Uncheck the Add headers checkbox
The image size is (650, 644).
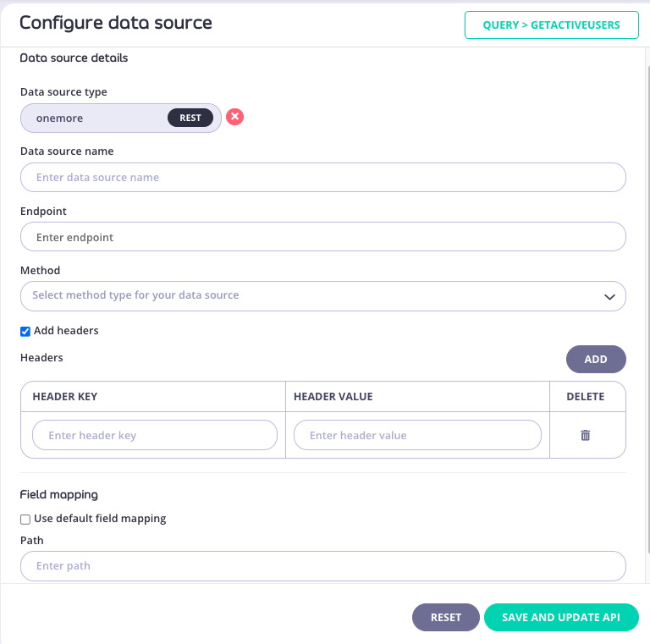tap(25, 331)
